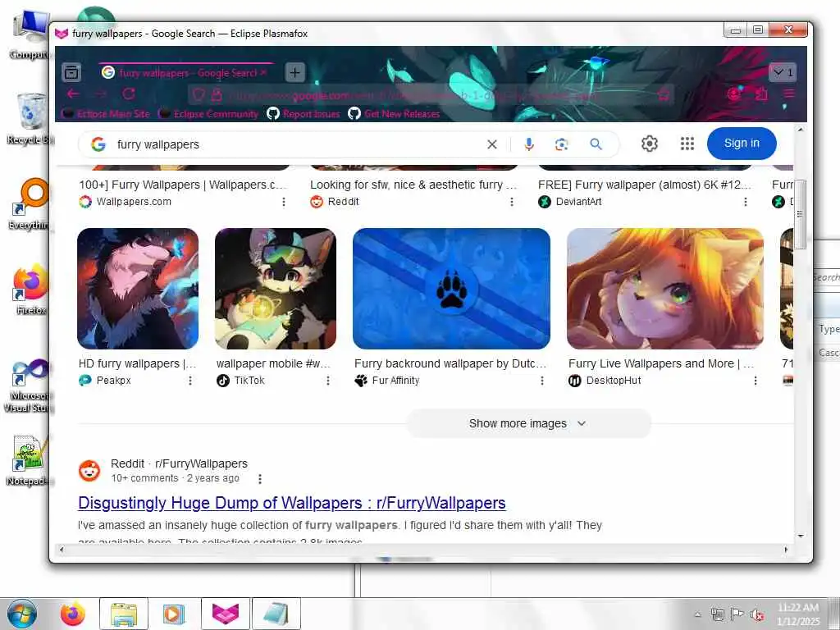The height and width of the screenshot is (630, 840).
Task: Click Looking for sfw, nice aesthetic furry title
Action: [413, 185]
